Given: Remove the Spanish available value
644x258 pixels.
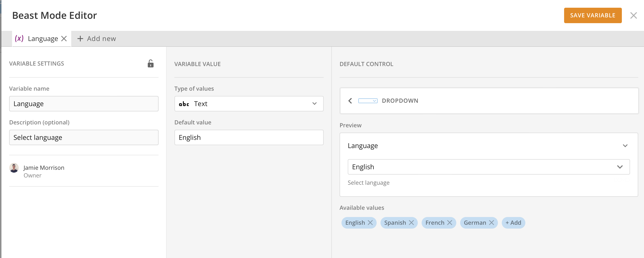Looking at the screenshot, I should 411,223.
